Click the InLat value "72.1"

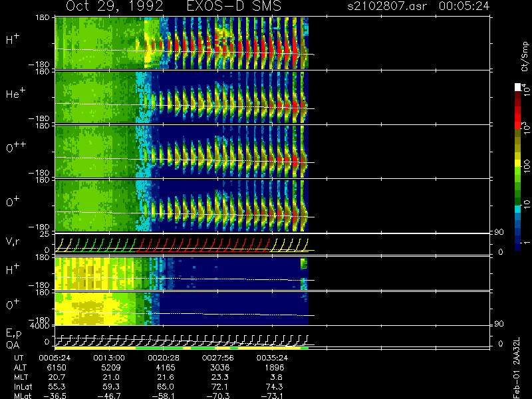[x=220, y=386]
